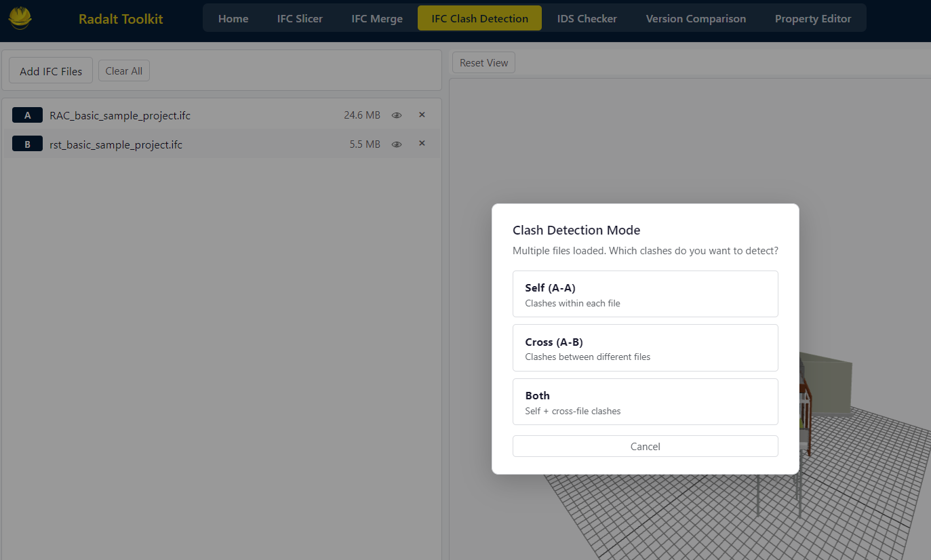Open the IFC Merge tool

376,18
